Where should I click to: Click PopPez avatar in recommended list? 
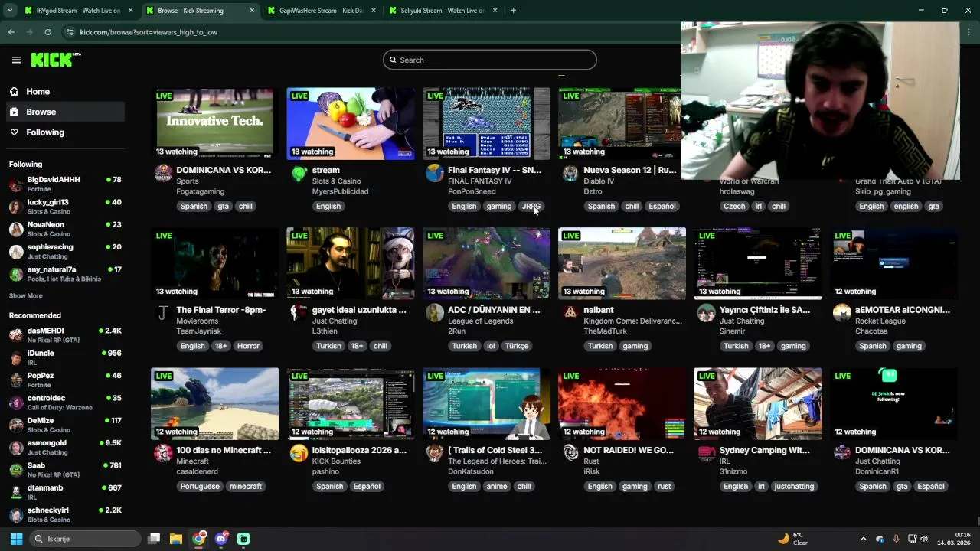(16, 380)
